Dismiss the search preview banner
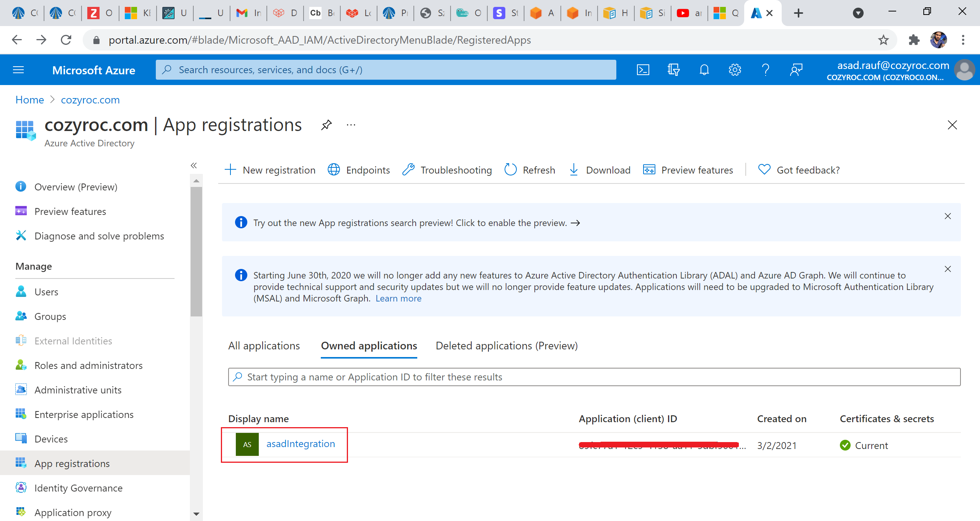Screen dimensions: 980x521 coord(947,216)
